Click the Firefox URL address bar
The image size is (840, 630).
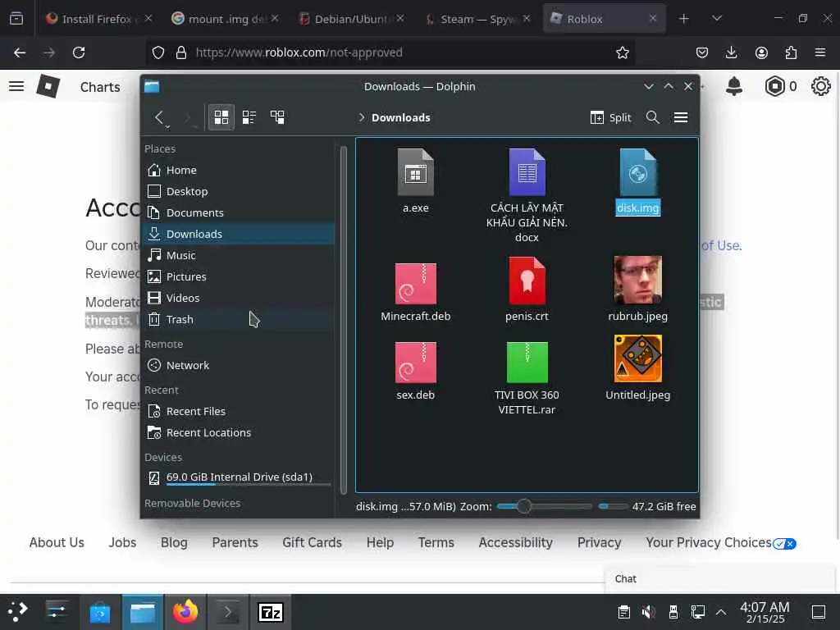pos(390,52)
